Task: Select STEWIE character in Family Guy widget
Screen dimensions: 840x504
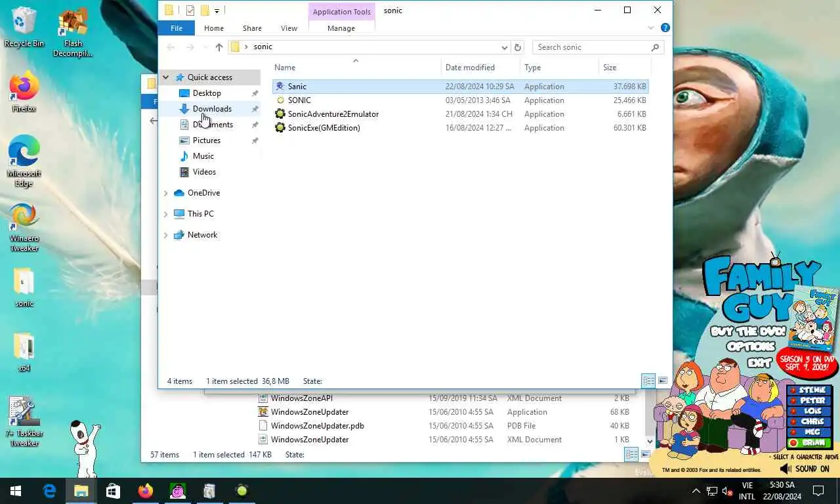Action: (x=808, y=390)
